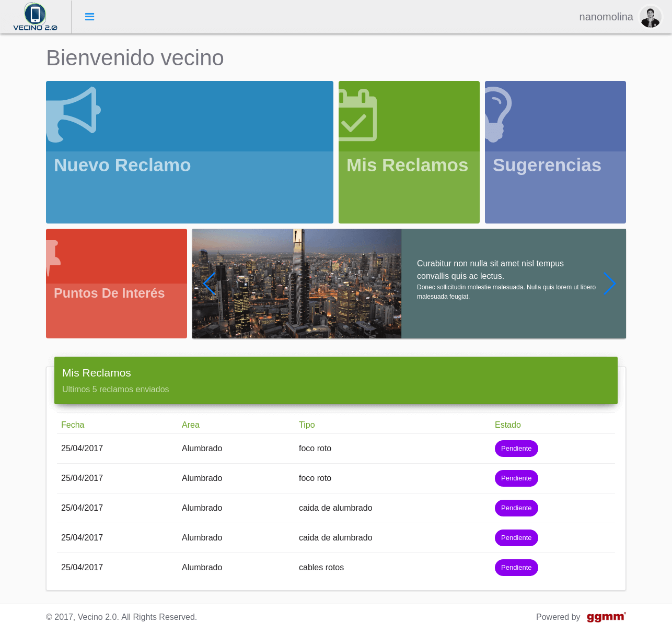Image resolution: width=672 pixels, height=635 pixels.
Task: Click the ggmm footer logo
Action: [606, 617]
